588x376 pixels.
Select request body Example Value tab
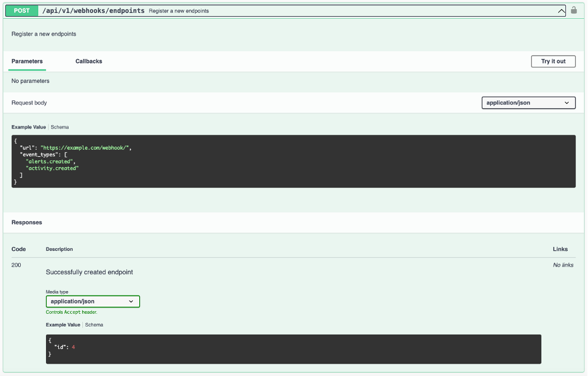tap(28, 127)
